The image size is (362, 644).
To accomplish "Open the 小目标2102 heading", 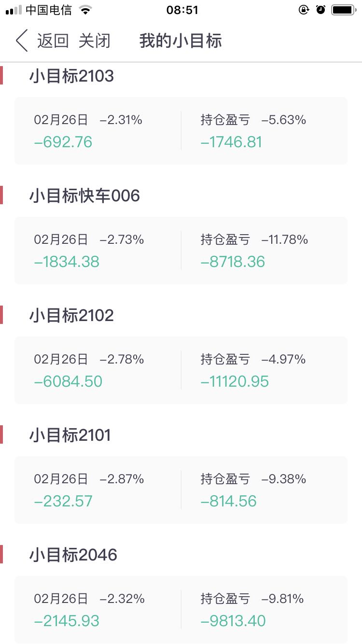I will tap(72, 315).
